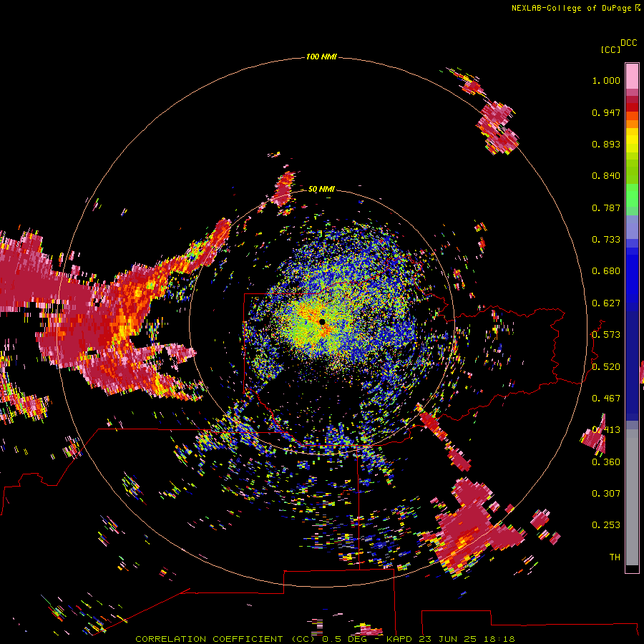Click the 0.573 color scale value
The image size is (644, 644).
click(606, 335)
